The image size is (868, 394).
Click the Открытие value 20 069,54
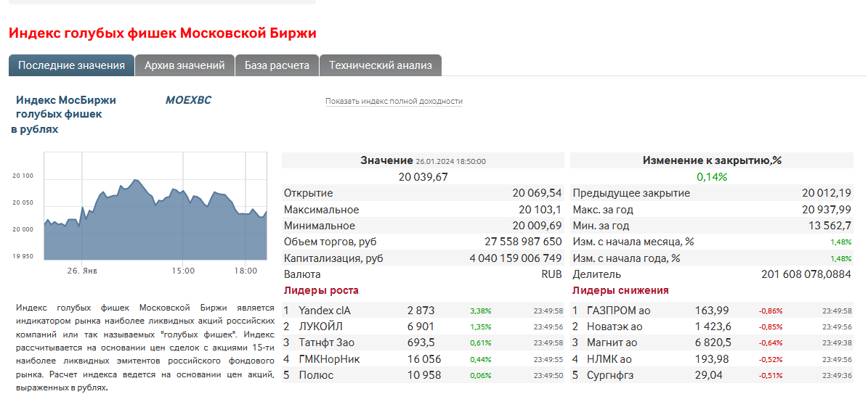click(536, 193)
